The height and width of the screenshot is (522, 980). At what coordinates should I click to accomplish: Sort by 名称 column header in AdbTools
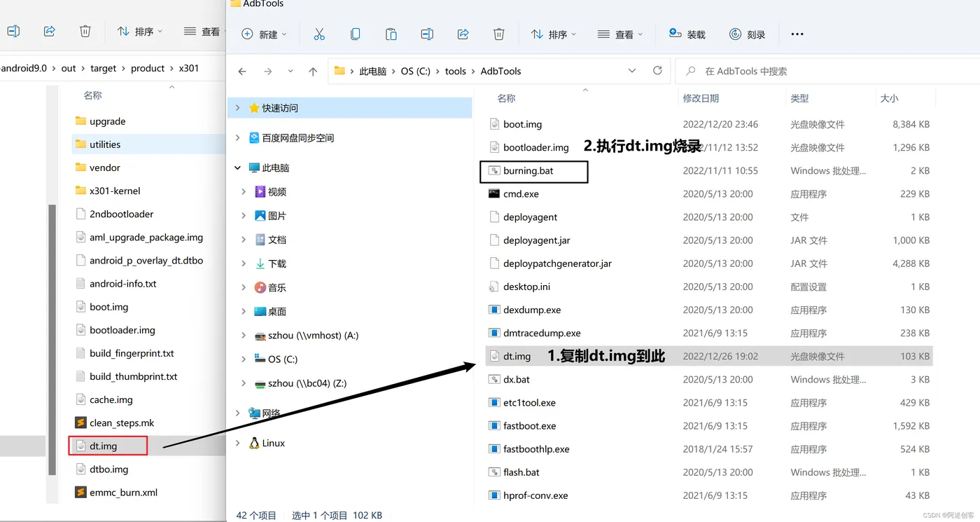pyautogui.click(x=506, y=98)
